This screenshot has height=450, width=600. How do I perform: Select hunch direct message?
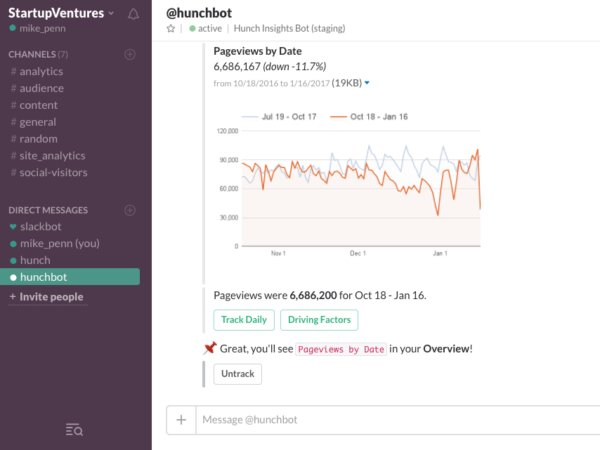(x=35, y=260)
